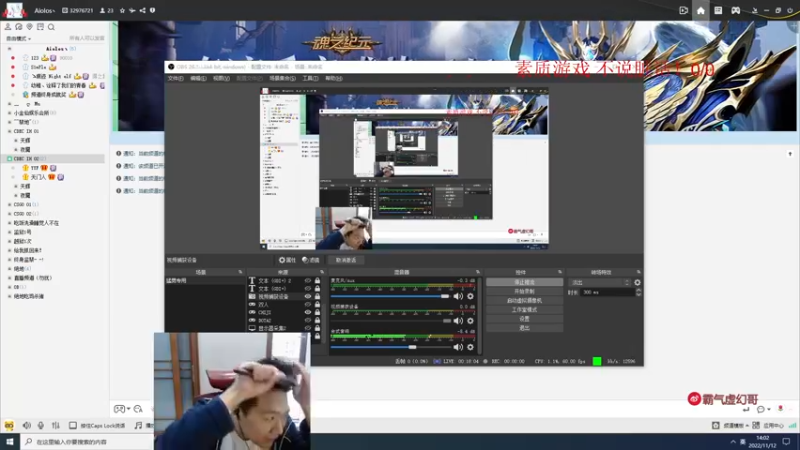
Task: Enable the 按住Caps Lock说话 checkbox
Action: point(72,425)
